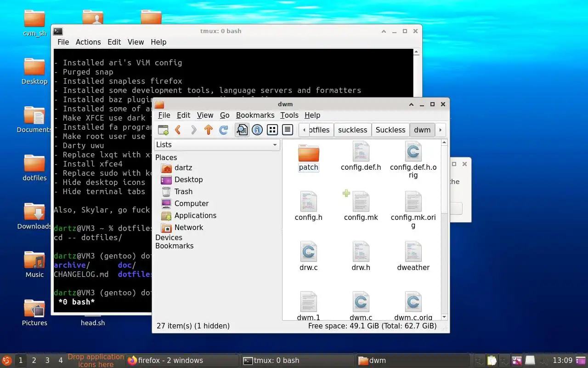Screen dimensions: 588x368
Task: Open dotfiles folder on desktop
Action: [x=34, y=163]
